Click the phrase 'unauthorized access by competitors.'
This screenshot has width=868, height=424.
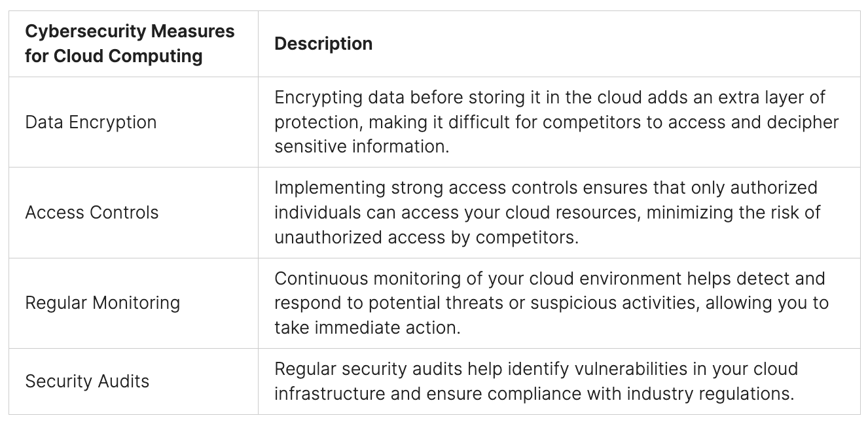pyautogui.click(x=426, y=237)
